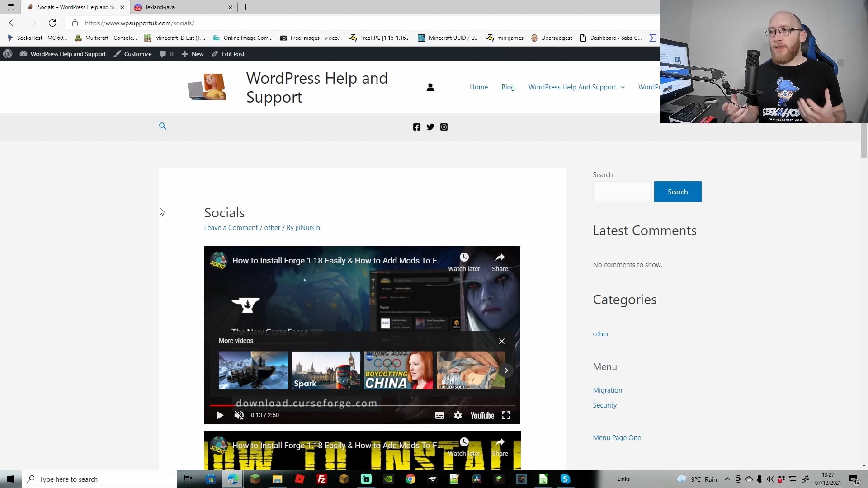Toggle mute on the Forge video player
The height and width of the screenshot is (488, 868).
point(239,415)
